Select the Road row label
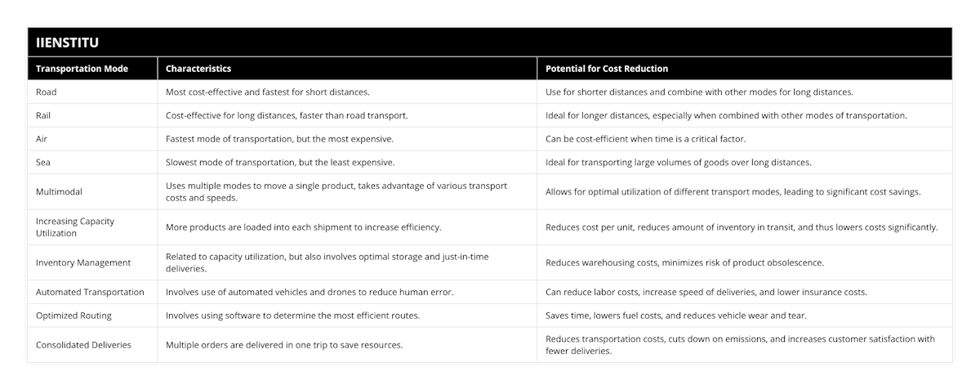The width and height of the screenshot is (980, 390). point(47,92)
